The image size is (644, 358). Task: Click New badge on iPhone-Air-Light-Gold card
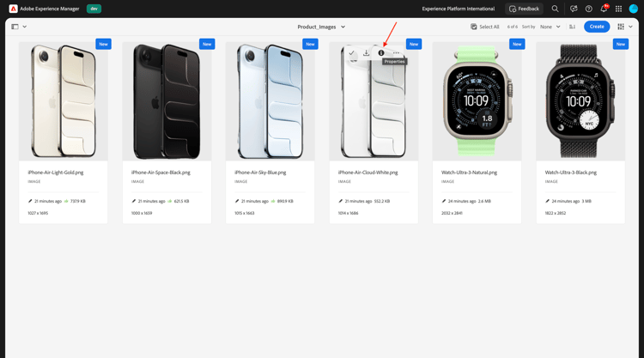(x=104, y=44)
